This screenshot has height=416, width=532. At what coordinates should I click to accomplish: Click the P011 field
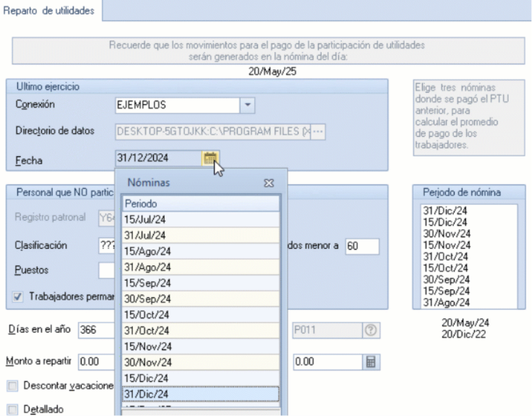point(327,330)
